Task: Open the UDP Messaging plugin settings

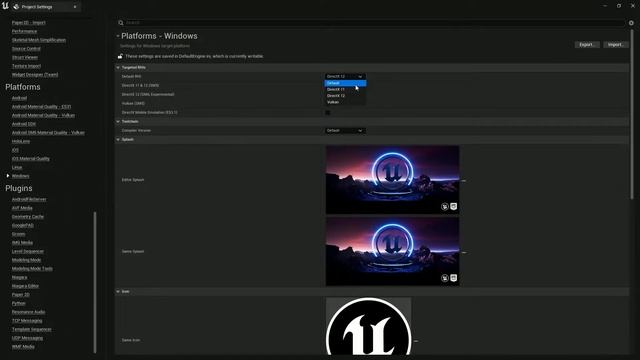Action: (27, 338)
